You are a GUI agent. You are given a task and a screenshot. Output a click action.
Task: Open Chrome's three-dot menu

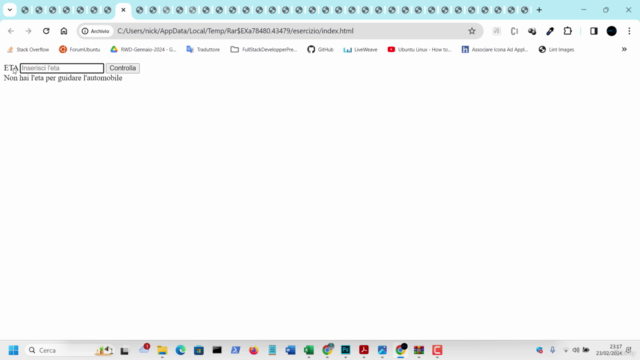[629, 31]
